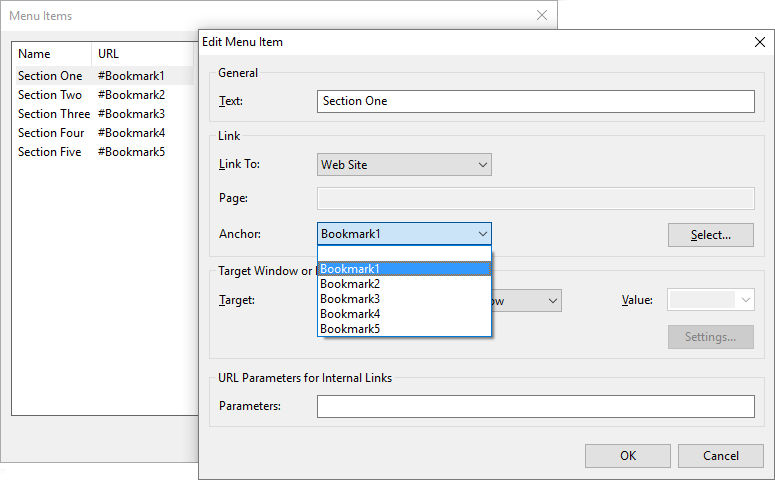
Task: Click the Text input field
Action: click(535, 101)
